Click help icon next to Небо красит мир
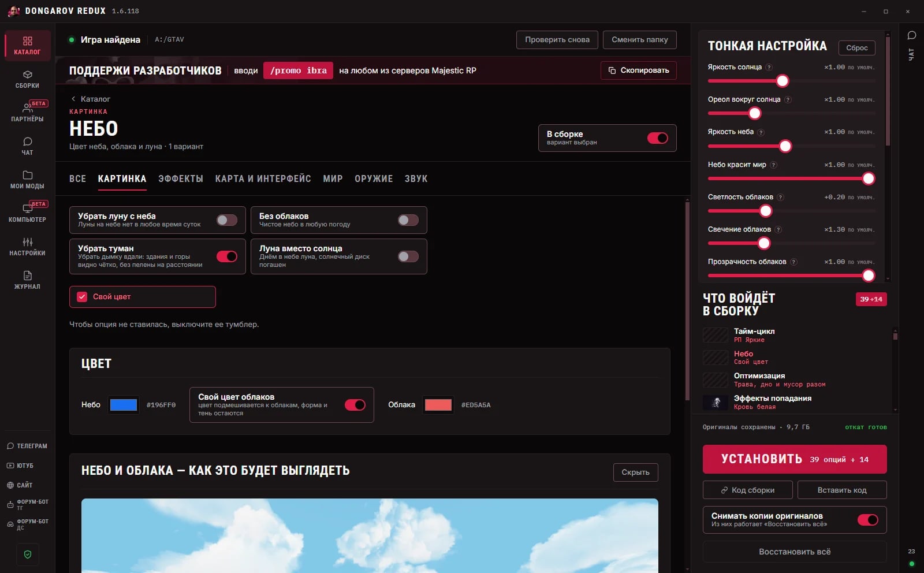Viewport: 924px width, 573px height. click(773, 165)
